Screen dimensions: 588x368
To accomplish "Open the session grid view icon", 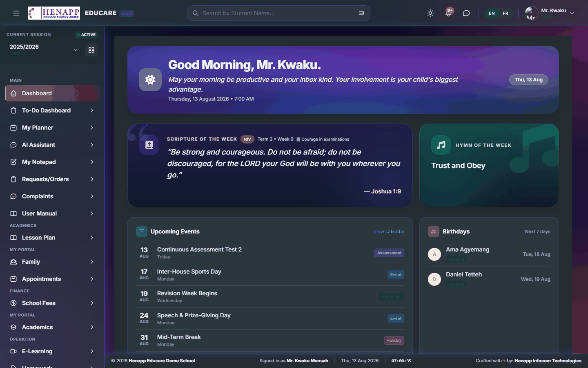I will click(x=91, y=50).
